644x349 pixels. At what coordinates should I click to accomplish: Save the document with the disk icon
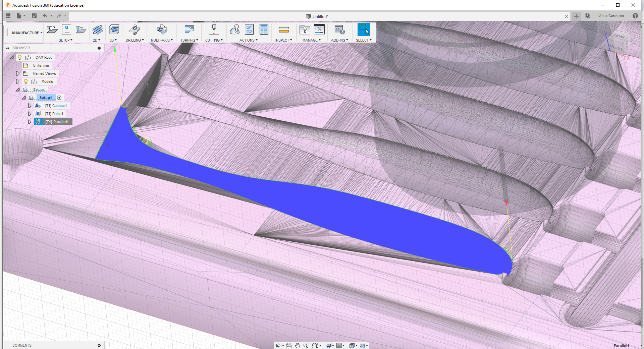[34, 16]
